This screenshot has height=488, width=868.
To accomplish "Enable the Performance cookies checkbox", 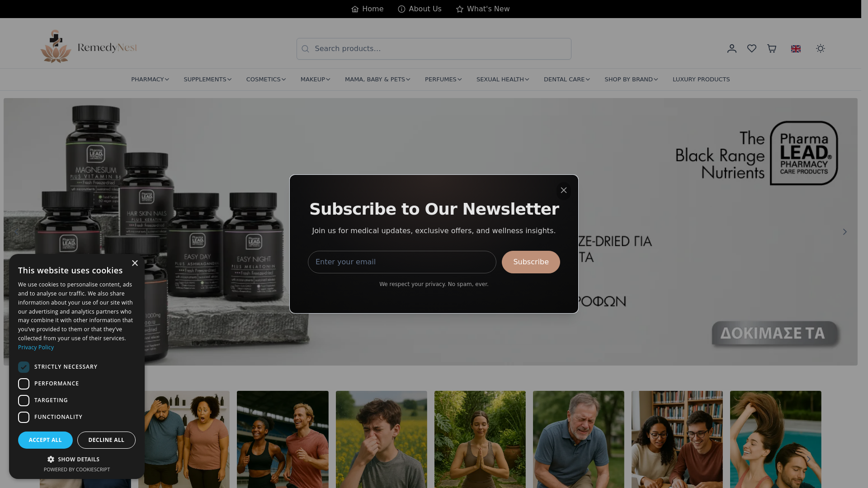I will tap(24, 384).
